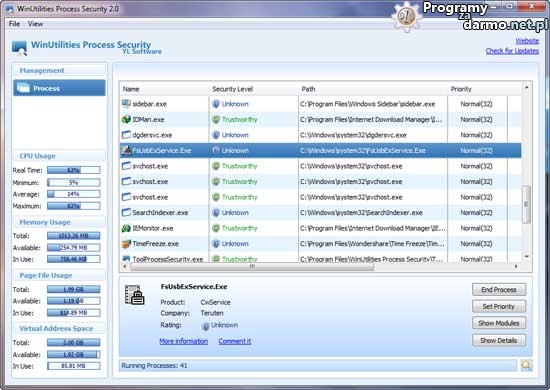Screen dimensions: 550x390
Task: Click Normal(32) priority for TimeFreeze.exe
Action: pyautogui.click(x=476, y=244)
